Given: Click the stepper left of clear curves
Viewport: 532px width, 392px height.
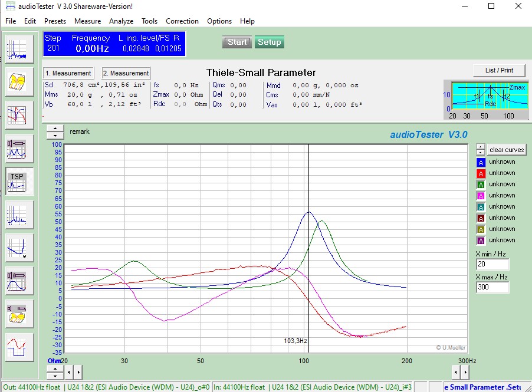Looking at the screenshot, I should 481,150.
